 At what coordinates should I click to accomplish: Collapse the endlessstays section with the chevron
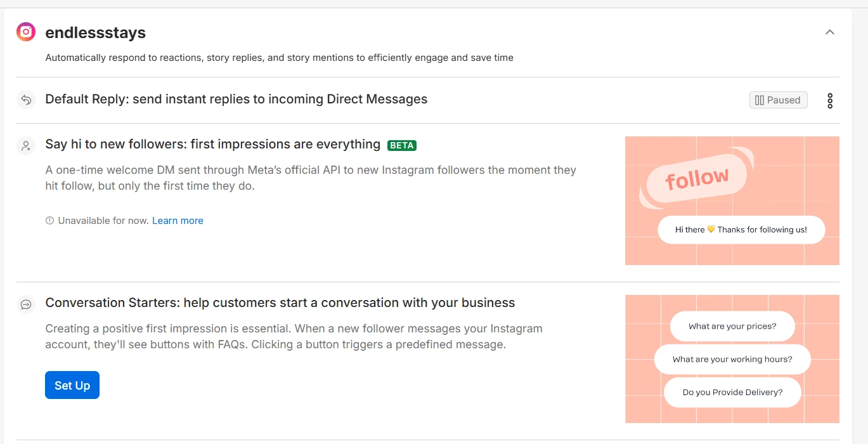pyautogui.click(x=829, y=32)
